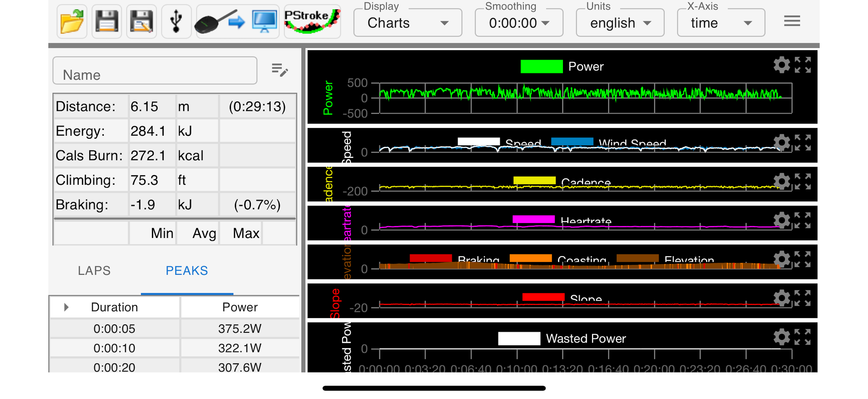Click the Wasted Power legend label

point(586,339)
